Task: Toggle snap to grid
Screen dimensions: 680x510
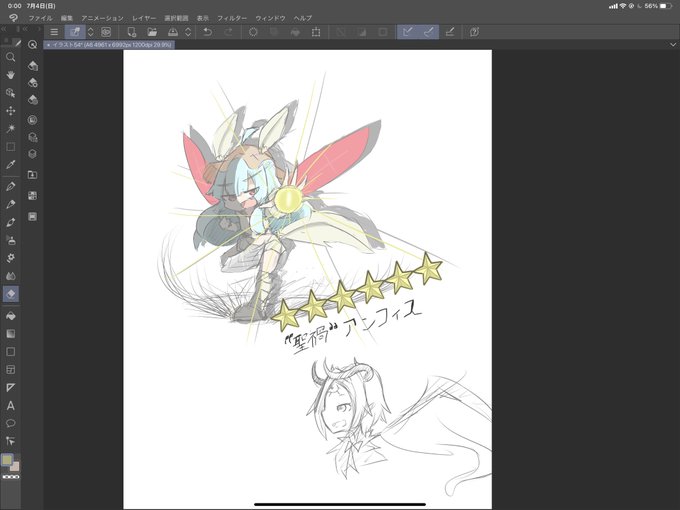Action: pyautogui.click(x=450, y=32)
